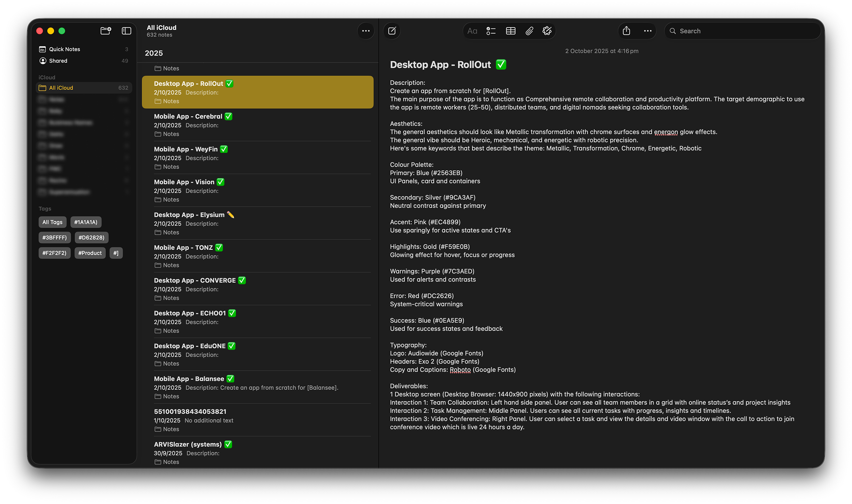
Task: Toggle the sidebar visibility icon
Action: (126, 31)
